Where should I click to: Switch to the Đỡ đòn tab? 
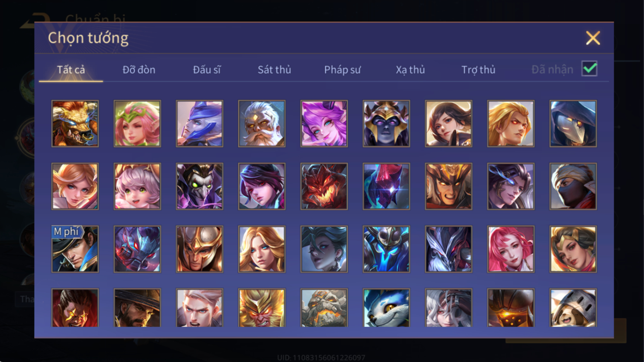(x=139, y=70)
